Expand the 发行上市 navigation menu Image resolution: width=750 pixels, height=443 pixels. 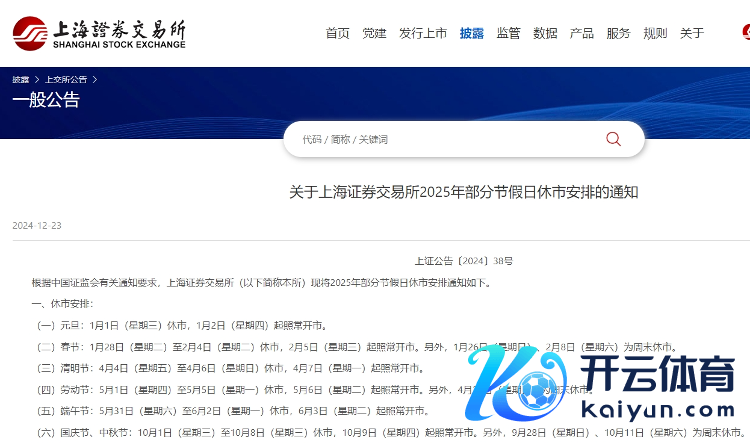[x=423, y=33]
